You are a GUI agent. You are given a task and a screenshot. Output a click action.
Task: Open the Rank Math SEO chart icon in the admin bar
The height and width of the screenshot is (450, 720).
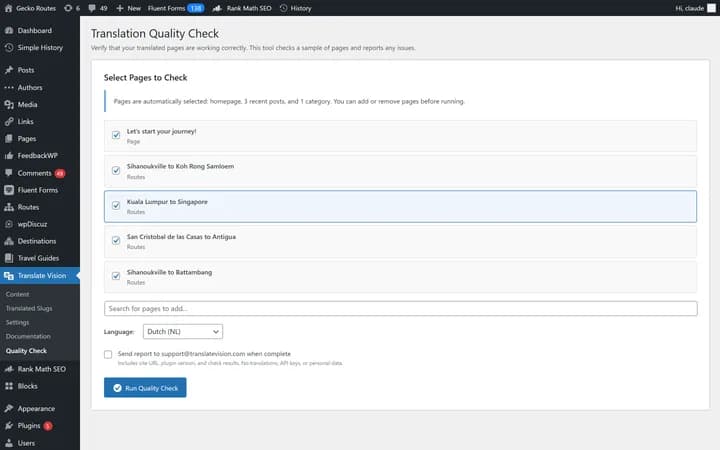pos(217,8)
